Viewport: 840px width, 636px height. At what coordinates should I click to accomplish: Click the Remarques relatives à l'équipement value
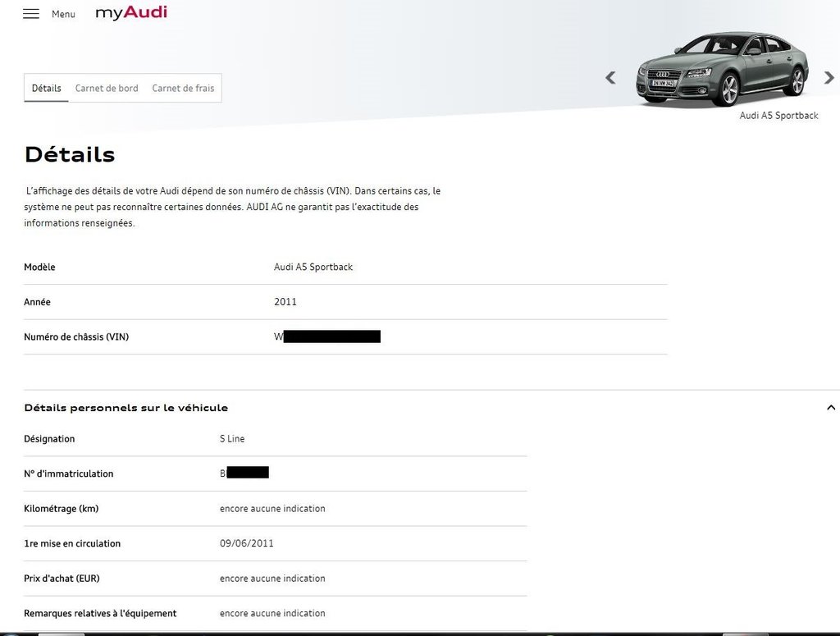tap(272, 613)
